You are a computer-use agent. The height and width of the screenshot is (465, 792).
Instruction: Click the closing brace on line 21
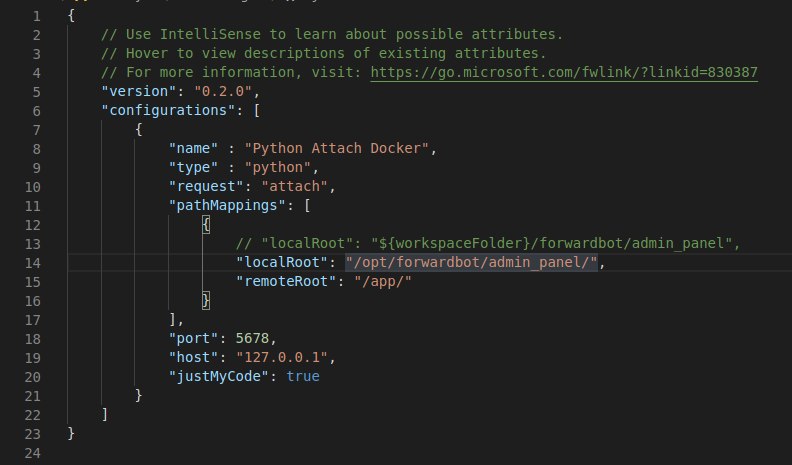coord(139,396)
